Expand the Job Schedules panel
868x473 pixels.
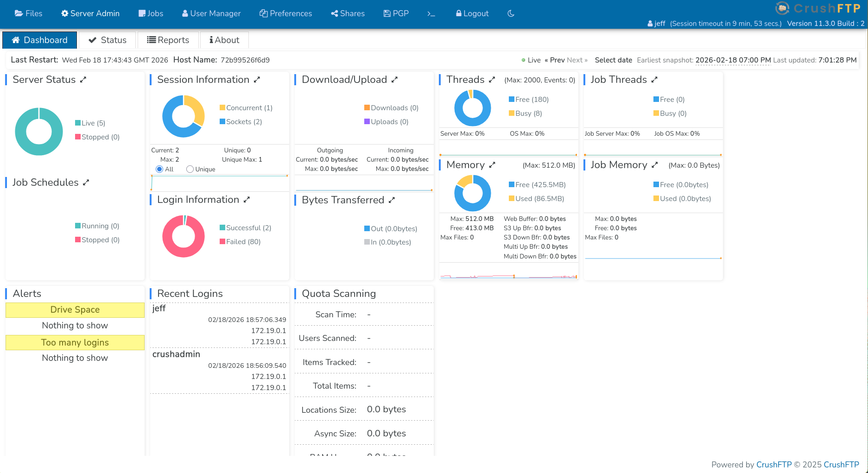86,183
